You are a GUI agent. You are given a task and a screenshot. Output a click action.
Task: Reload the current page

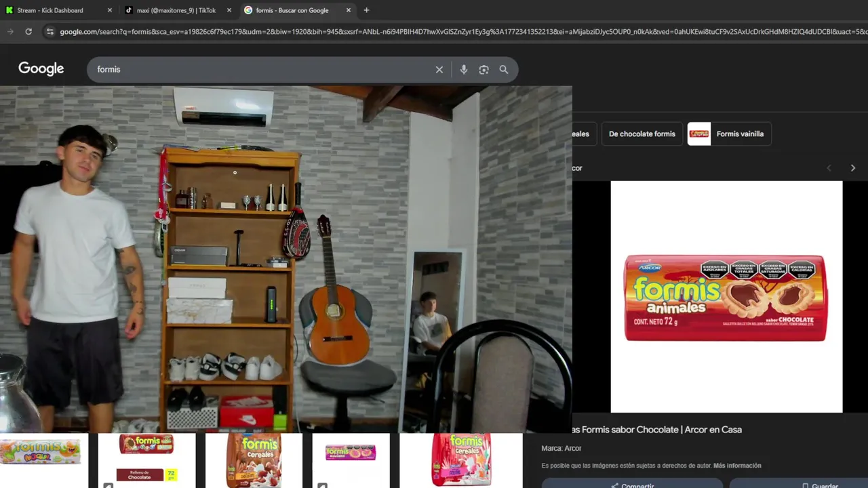point(28,31)
